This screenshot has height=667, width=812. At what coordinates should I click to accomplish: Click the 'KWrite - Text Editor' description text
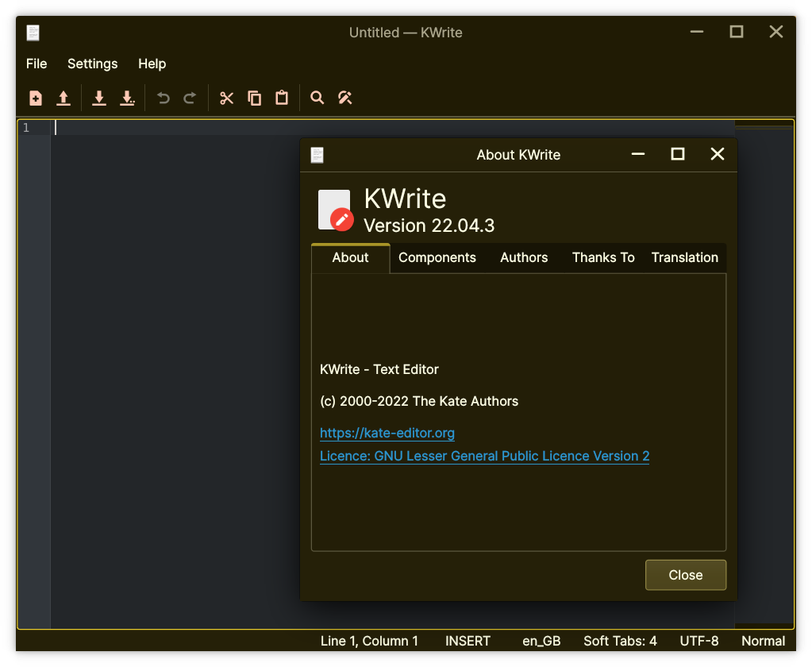point(379,369)
